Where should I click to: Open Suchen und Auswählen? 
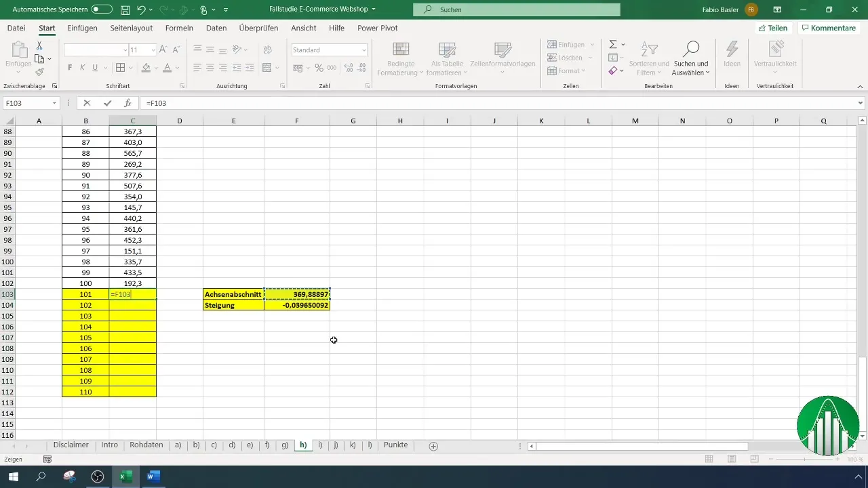tap(690, 58)
